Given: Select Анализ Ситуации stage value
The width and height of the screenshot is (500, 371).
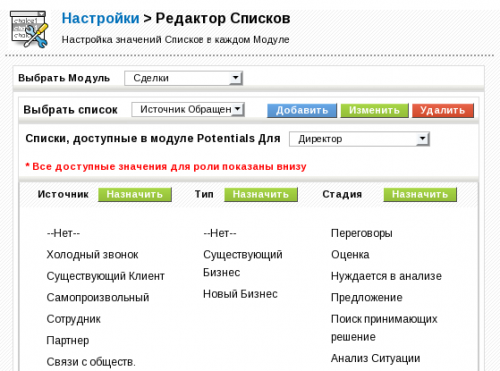Looking at the screenshot, I should tap(375, 358).
